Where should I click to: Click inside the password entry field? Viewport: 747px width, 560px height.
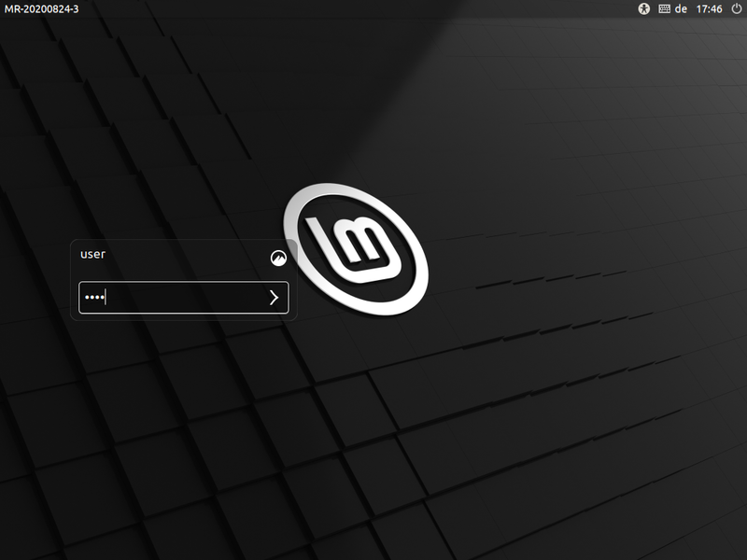[x=168, y=298]
